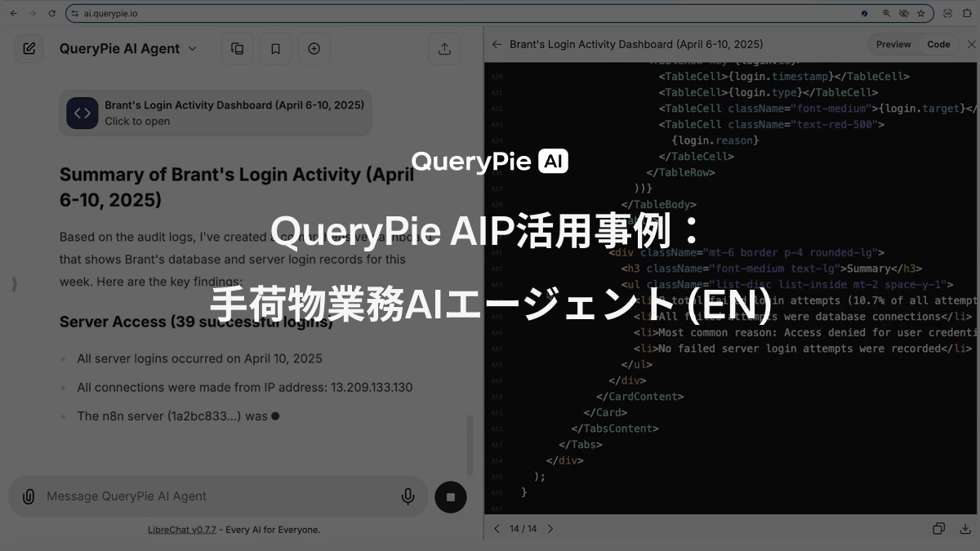980x551 pixels.
Task: Go to previous artifact version chevron
Action: point(497,529)
